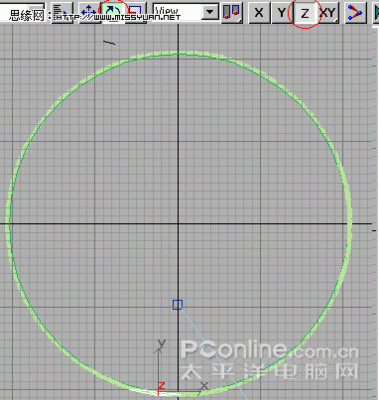The width and height of the screenshot is (379, 400).
Task: Click the blue square pivot marker
Action: point(178,305)
